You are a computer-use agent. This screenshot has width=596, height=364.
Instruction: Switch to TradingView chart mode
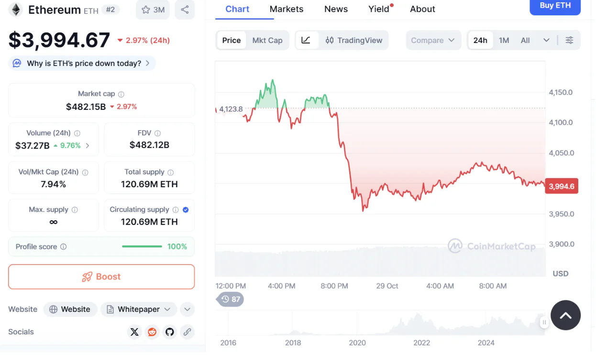pos(354,40)
